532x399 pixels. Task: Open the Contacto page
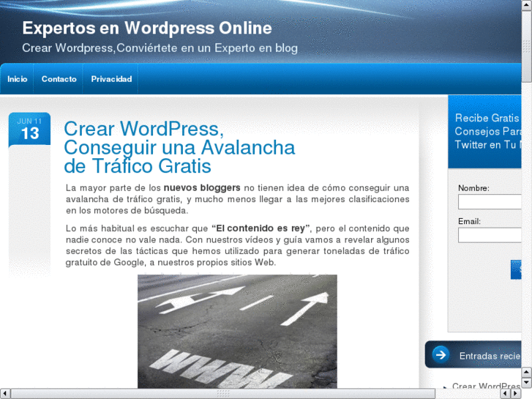click(x=59, y=79)
